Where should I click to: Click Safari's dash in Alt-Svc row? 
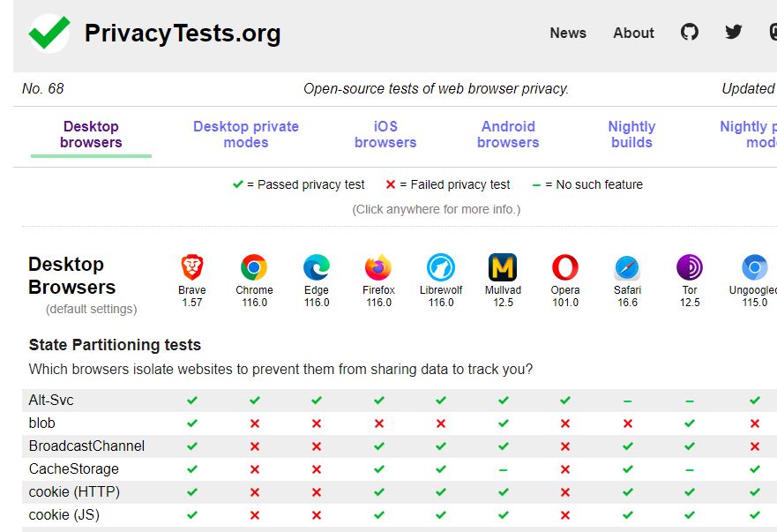click(627, 401)
